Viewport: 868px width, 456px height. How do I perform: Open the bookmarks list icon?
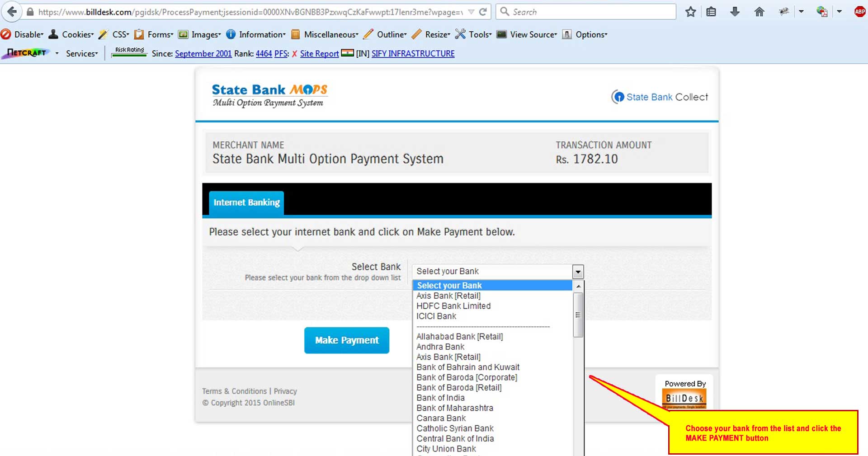711,12
